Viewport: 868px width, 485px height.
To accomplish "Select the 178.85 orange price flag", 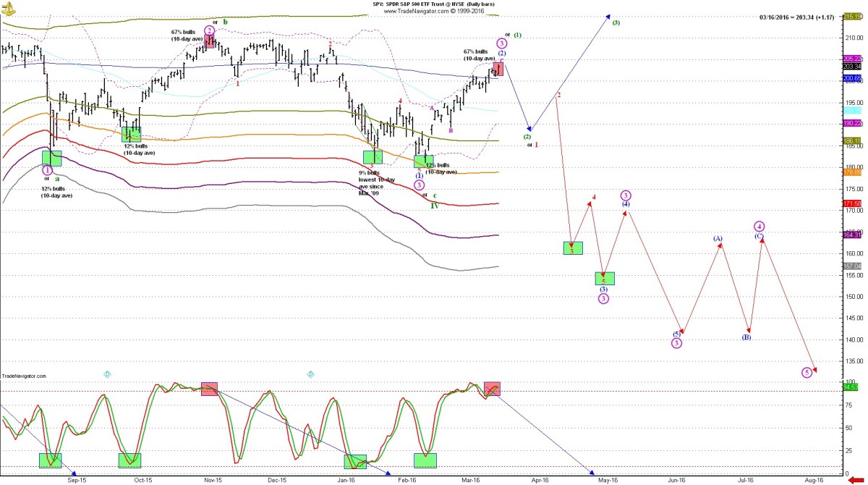I will [x=852, y=172].
